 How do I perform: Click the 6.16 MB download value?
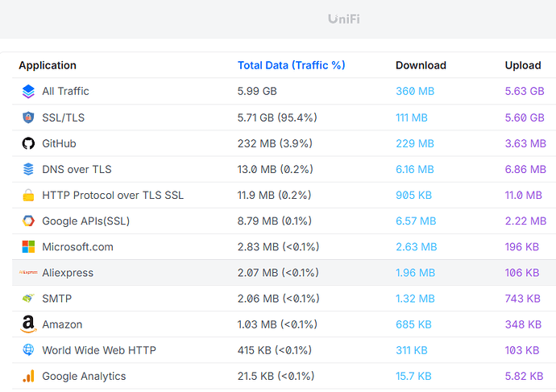coord(415,169)
